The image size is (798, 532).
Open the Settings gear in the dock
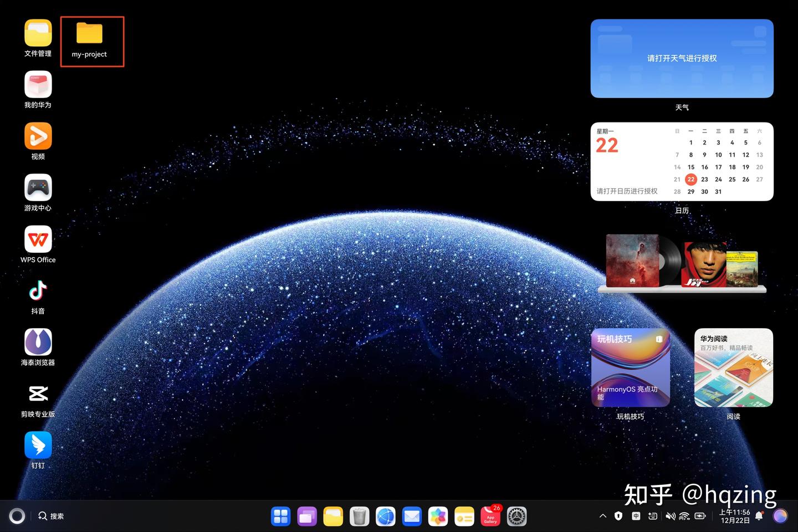click(x=516, y=516)
